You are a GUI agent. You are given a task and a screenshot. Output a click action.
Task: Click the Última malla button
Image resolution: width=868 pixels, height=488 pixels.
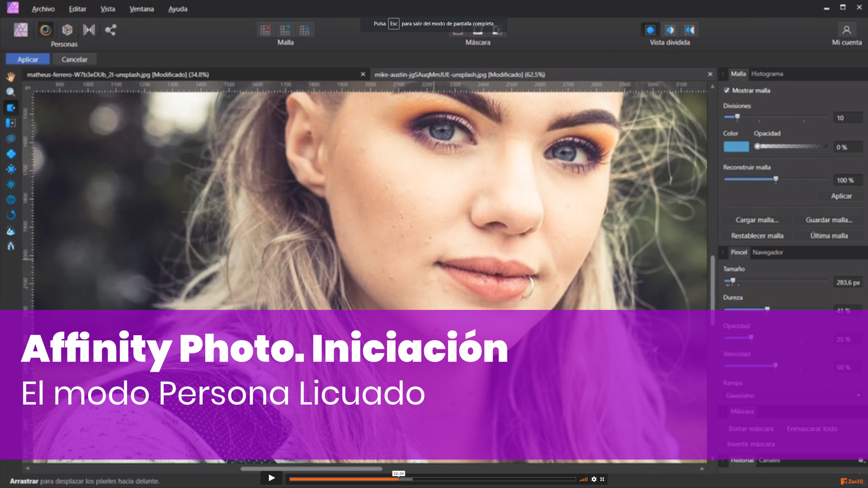tap(829, 236)
